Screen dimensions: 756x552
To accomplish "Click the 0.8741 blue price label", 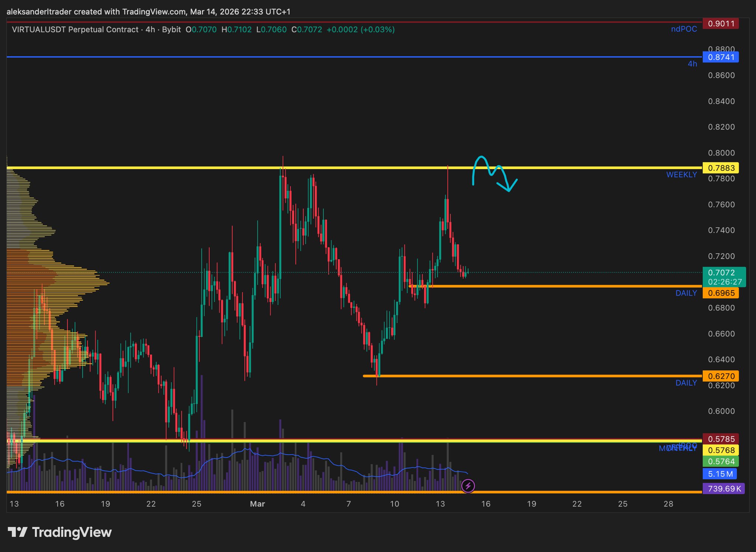I will pyautogui.click(x=721, y=57).
